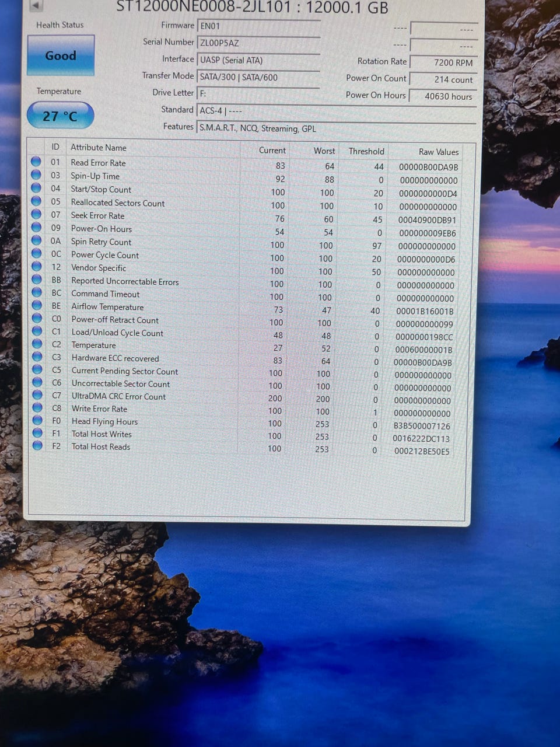The height and width of the screenshot is (747, 560).
Task: Click raw value 000000009EB6
Action: coord(428,233)
